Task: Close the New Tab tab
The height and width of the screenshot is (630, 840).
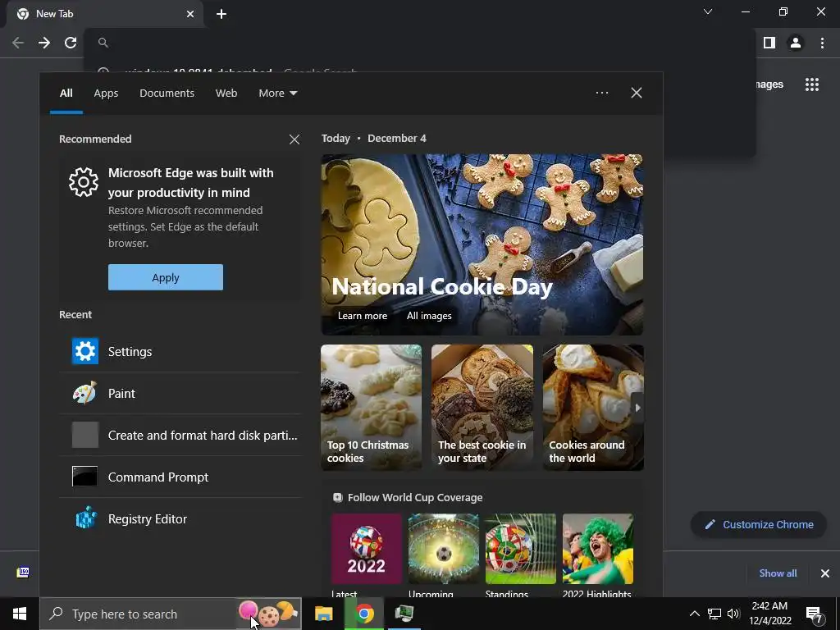Action: [190, 14]
